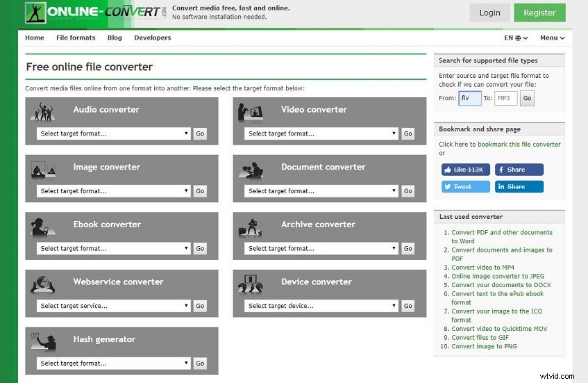
Task: Click the Facebook Share button
Action: tap(519, 170)
